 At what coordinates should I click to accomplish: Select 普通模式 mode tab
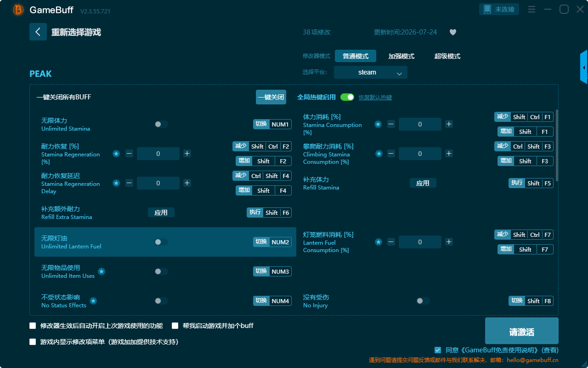[356, 56]
